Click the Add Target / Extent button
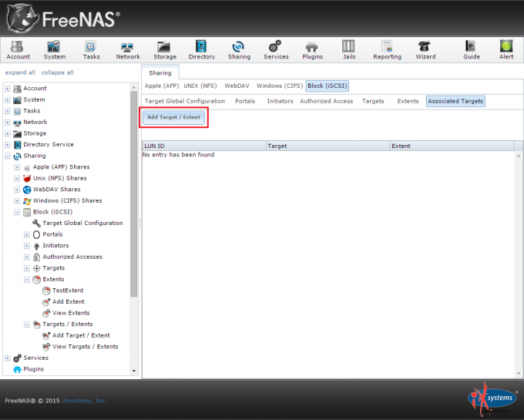524x420 pixels. tap(174, 117)
